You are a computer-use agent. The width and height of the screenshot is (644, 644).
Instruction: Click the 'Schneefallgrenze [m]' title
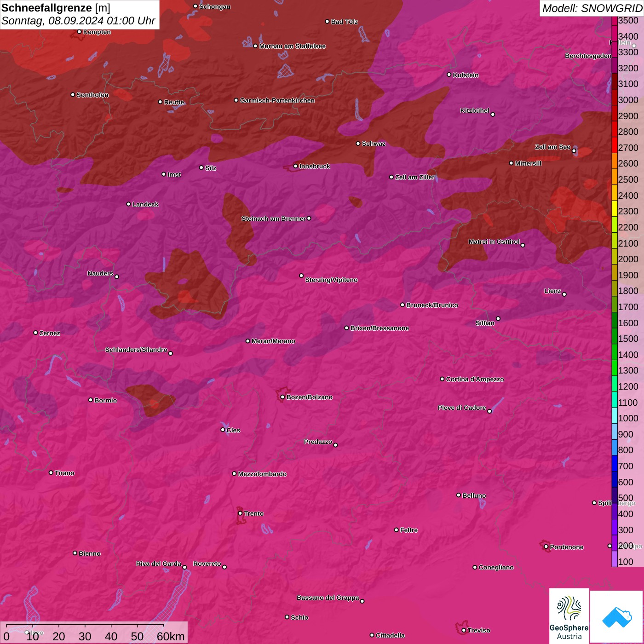[56, 8]
